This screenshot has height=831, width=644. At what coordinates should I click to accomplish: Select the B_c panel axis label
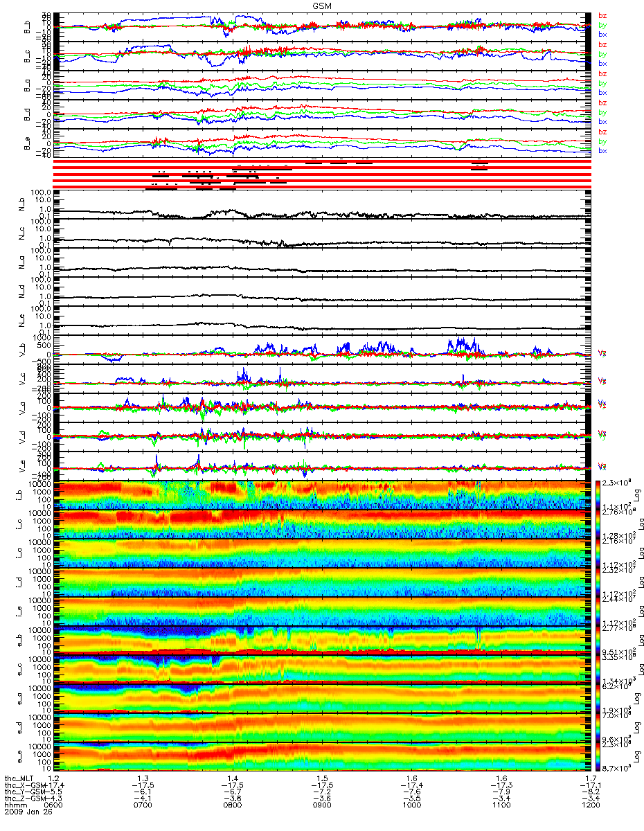(x=26, y=56)
